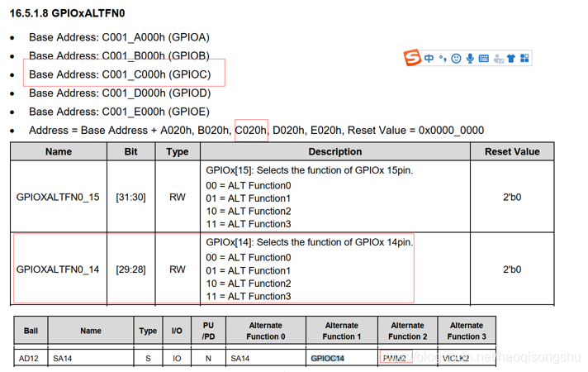Click the 'Reset Value' column header
The width and height of the screenshot is (588, 372).
tap(512, 151)
